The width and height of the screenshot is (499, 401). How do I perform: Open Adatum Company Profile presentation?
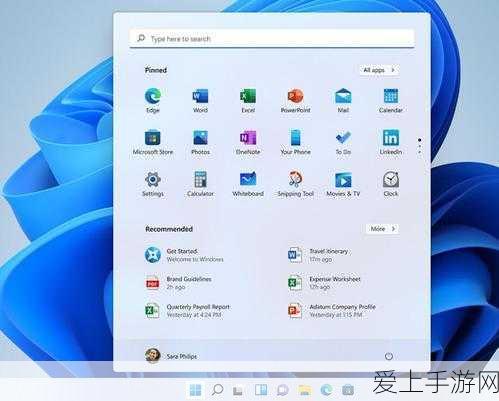332,311
